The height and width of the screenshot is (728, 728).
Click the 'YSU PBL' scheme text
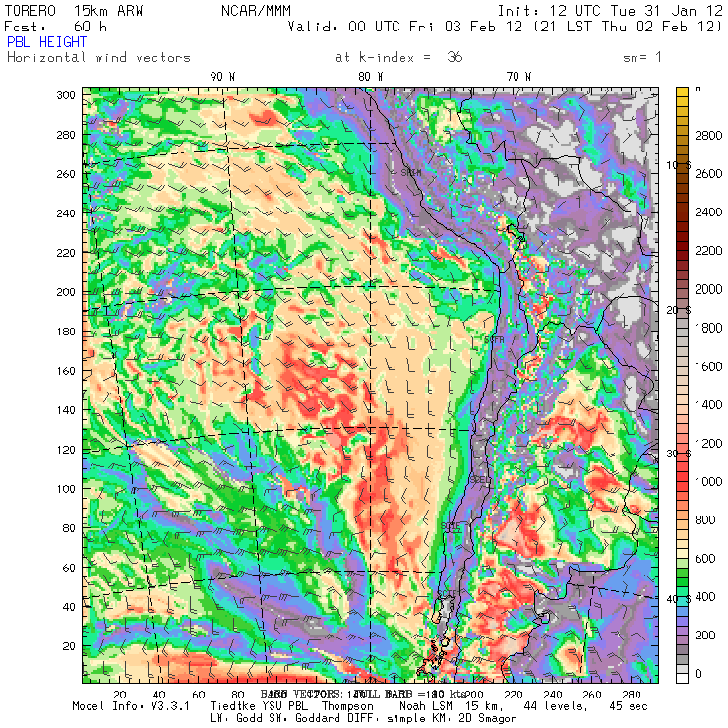pyautogui.click(x=283, y=706)
